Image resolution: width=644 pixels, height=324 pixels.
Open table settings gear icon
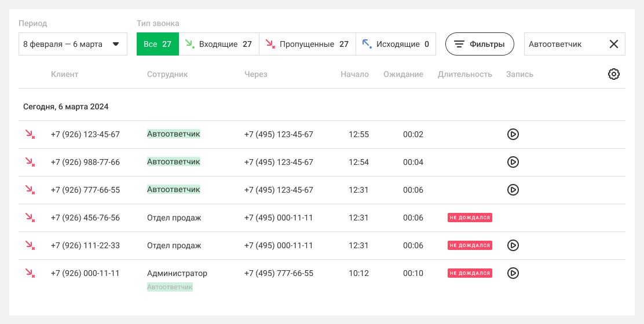(x=614, y=74)
